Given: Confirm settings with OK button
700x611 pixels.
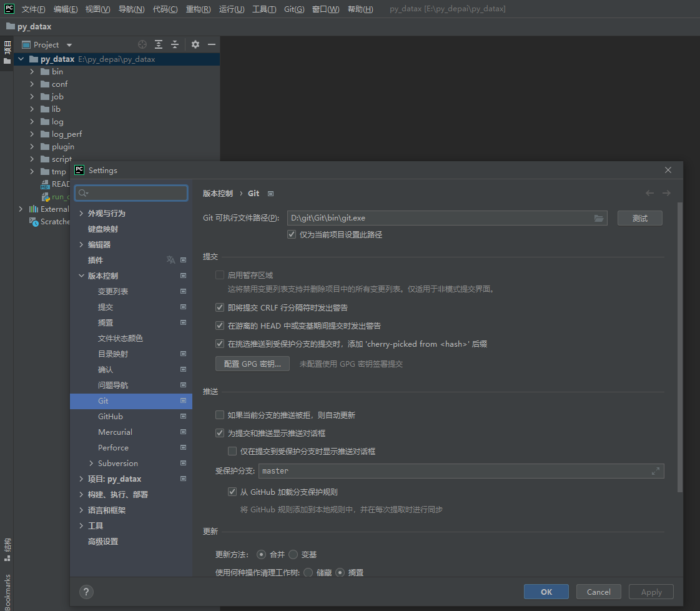Looking at the screenshot, I should 546,592.
